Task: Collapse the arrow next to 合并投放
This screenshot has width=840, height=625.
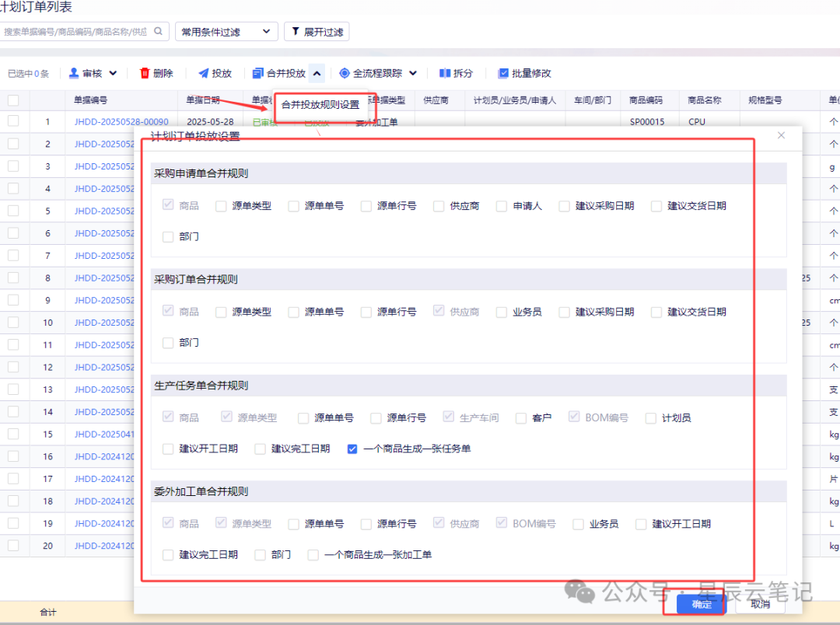Action: coord(317,73)
